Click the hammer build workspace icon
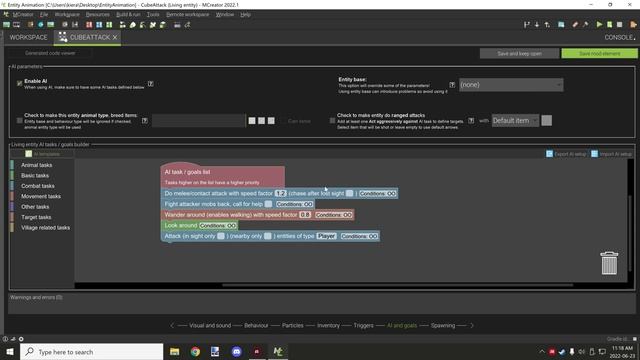Image resolution: width=640 pixels, height=360 pixels. [585, 24]
